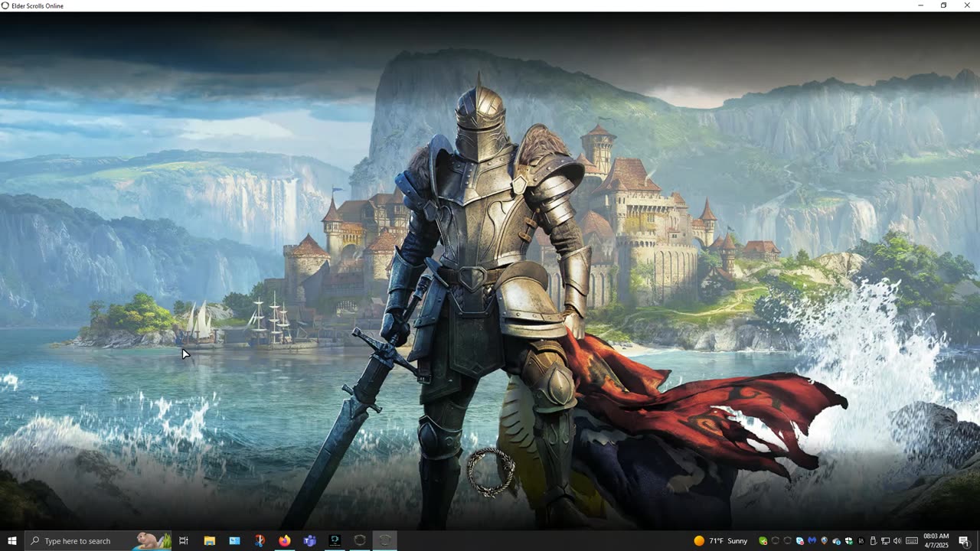
Task: Select the highlighted active Elder Scrolls taskbar button
Action: (x=385, y=541)
